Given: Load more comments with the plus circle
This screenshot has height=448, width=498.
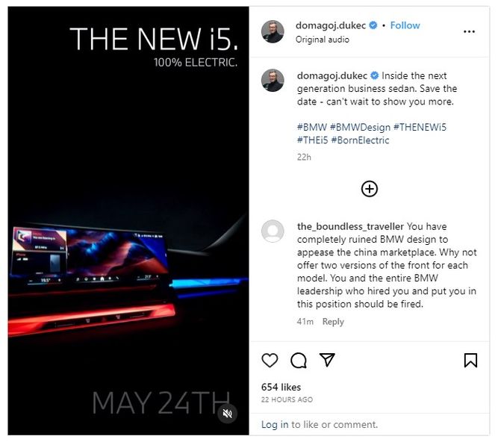Looking at the screenshot, I should pos(370,189).
